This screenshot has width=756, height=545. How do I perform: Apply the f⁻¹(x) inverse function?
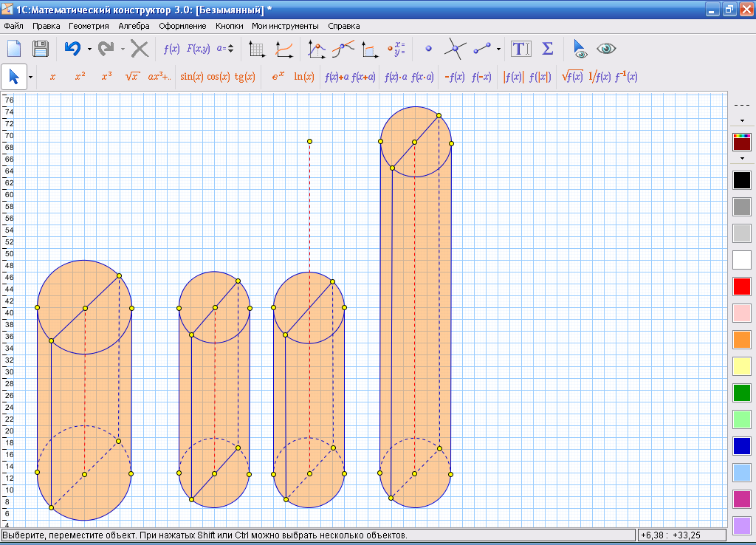(626, 77)
